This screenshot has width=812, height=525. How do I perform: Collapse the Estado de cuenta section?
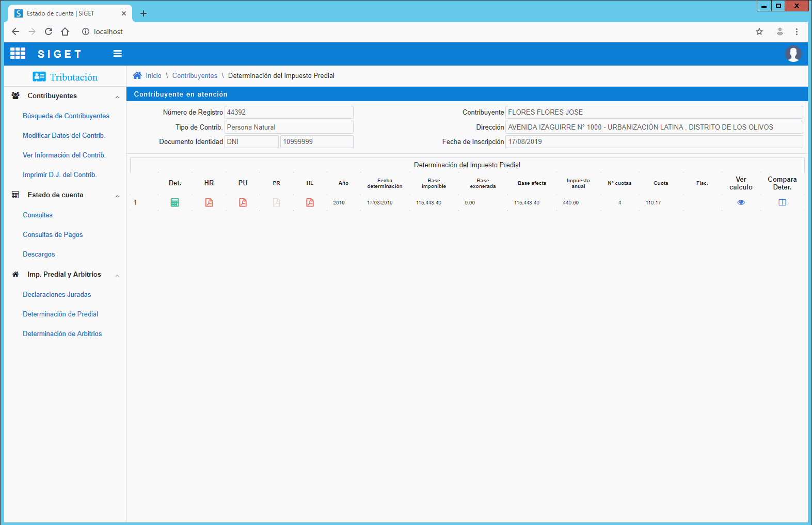(117, 196)
